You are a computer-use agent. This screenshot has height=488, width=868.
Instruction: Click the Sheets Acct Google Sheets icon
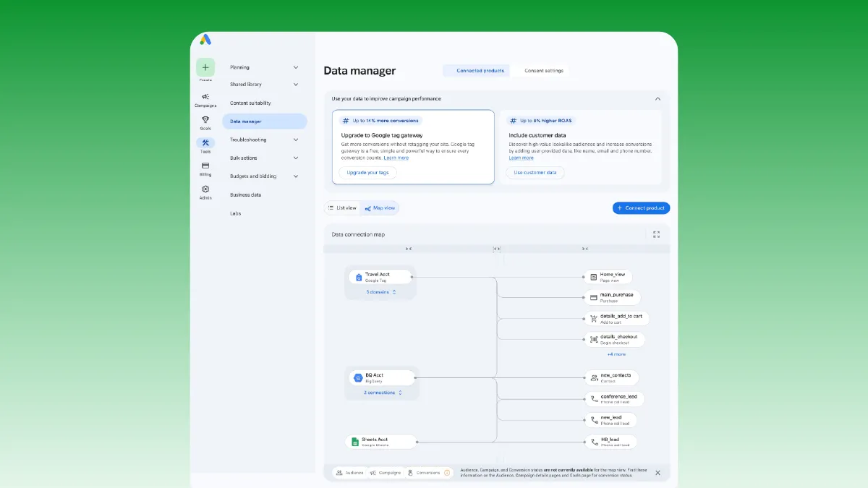355,442
